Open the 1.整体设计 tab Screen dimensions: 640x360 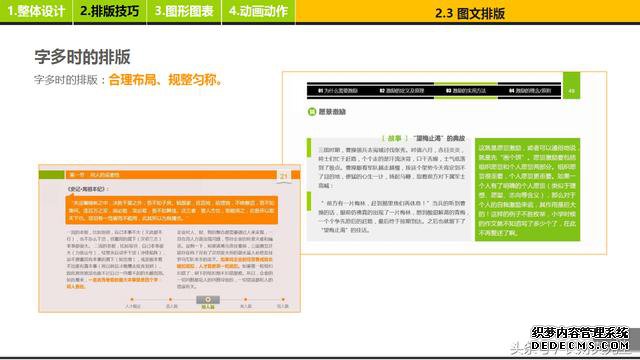click(36, 11)
